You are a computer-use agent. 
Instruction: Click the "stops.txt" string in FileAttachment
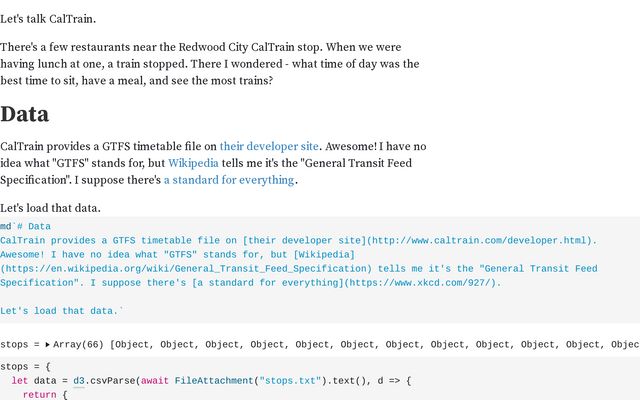(290, 381)
